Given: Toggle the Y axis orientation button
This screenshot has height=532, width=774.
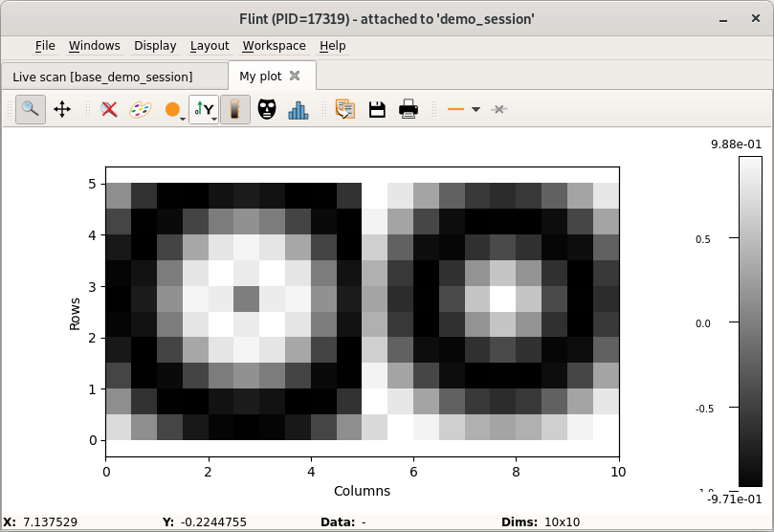Looking at the screenshot, I should (202, 109).
